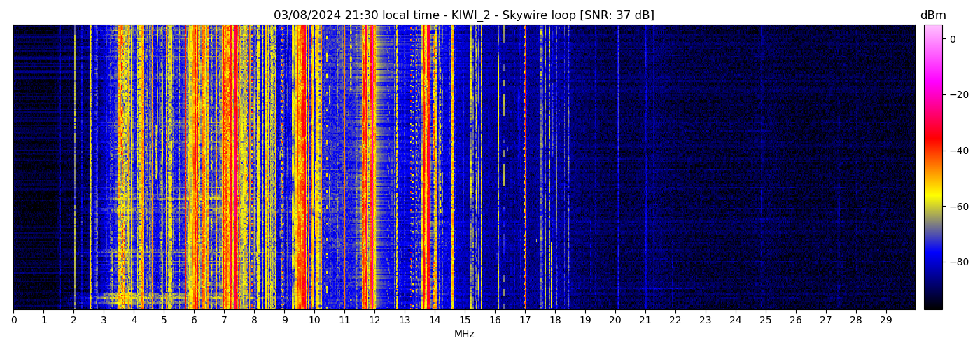Click the 0 tick label on colorbar
Viewport: 980px width, 350px height.
(x=953, y=39)
